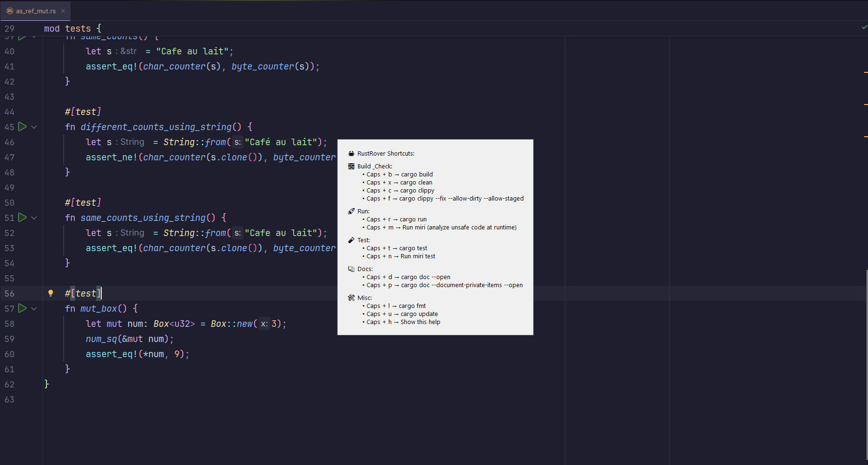The height and width of the screenshot is (465, 868).
Task: Click line number 63 in the gutter
Action: [9, 400]
